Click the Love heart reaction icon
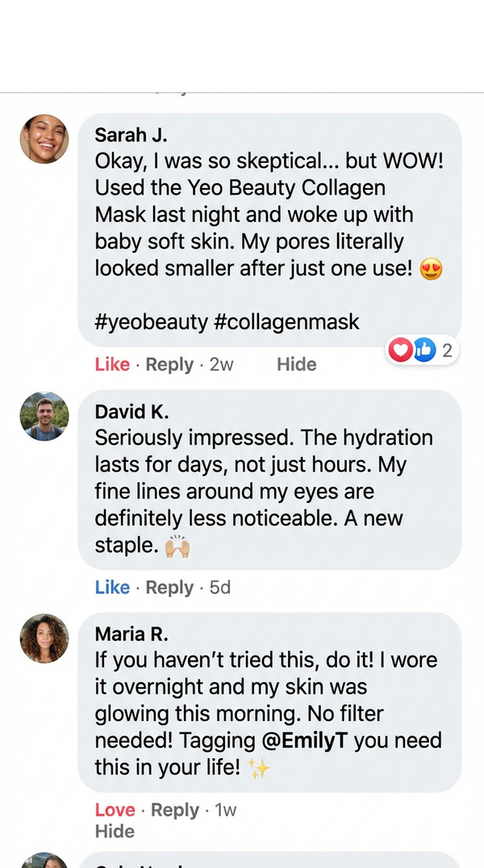The width and height of the screenshot is (484, 868). coord(401,350)
